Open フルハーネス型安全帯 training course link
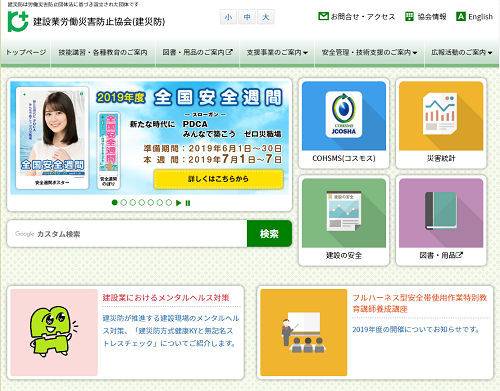500x391 pixels. coord(420,303)
